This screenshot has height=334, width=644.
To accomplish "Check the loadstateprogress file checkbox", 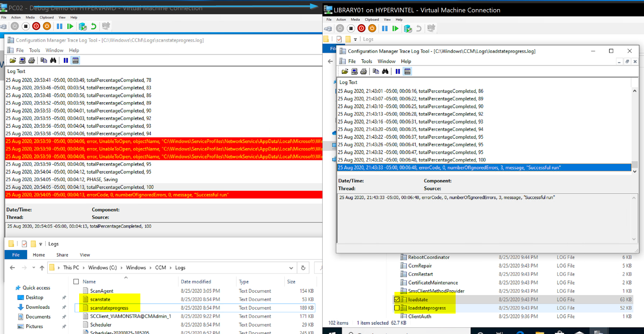I will pos(397,308).
